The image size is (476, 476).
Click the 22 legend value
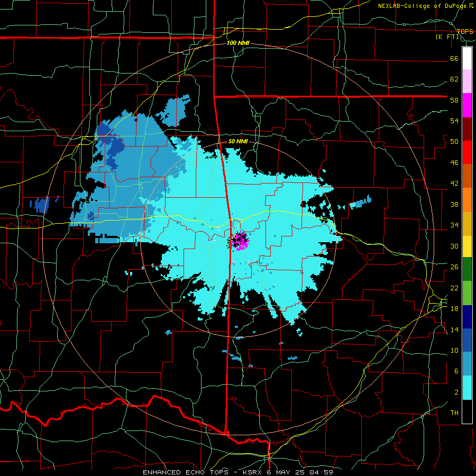tap(454, 288)
